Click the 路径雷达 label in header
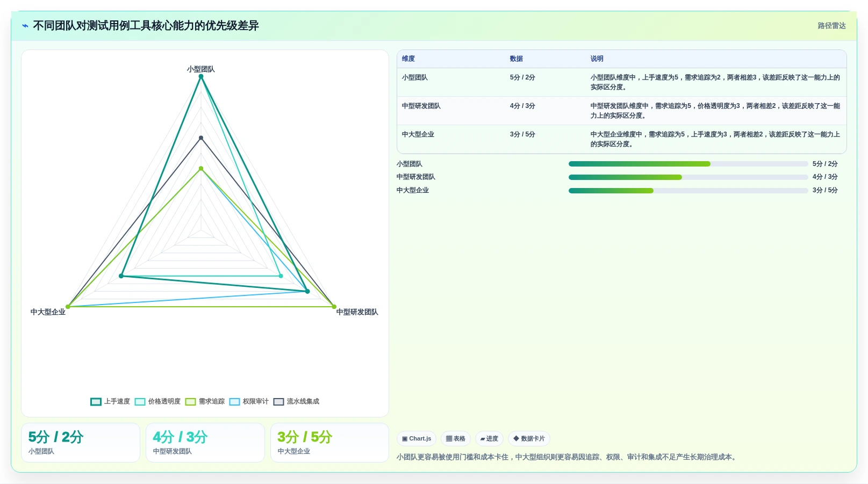Screen dimensions: 868x484 (831, 26)
